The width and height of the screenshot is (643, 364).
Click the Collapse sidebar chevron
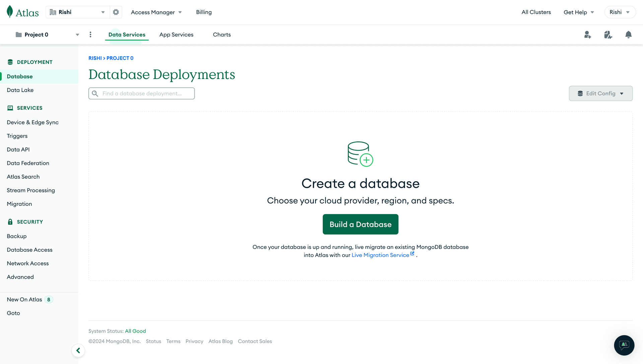tap(78, 350)
